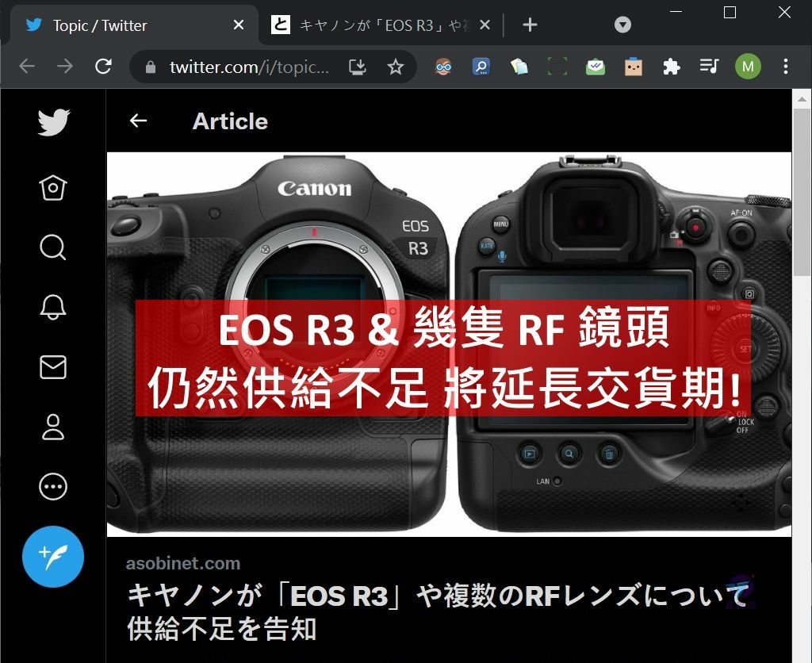
Task: Open a new browser tab
Action: point(530,25)
